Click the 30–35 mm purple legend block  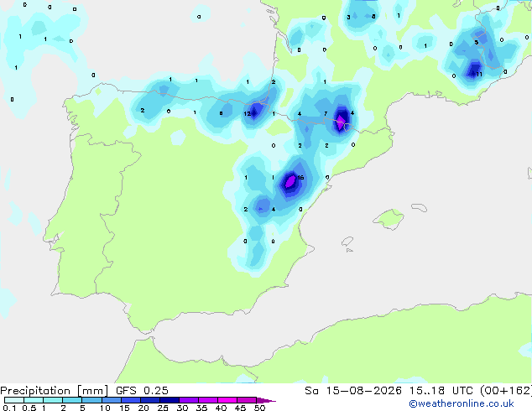(x=188, y=400)
